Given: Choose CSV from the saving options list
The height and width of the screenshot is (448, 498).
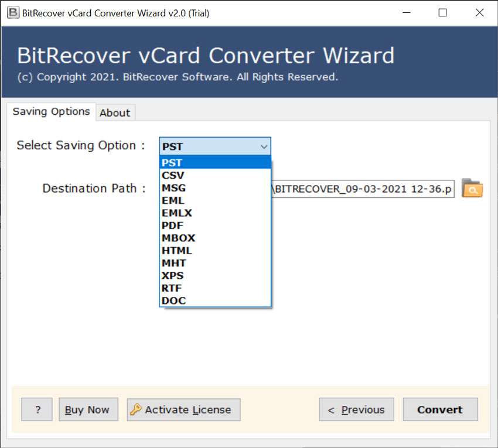Looking at the screenshot, I should (x=215, y=175).
